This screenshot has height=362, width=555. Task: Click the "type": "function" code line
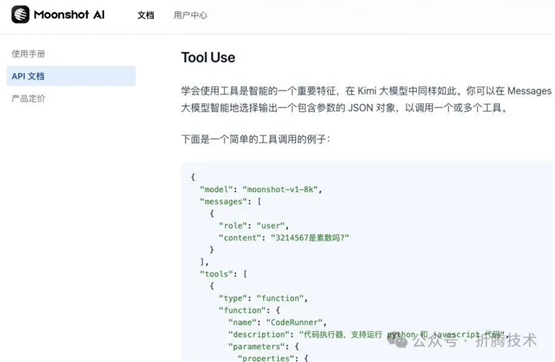[x=263, y=298]
